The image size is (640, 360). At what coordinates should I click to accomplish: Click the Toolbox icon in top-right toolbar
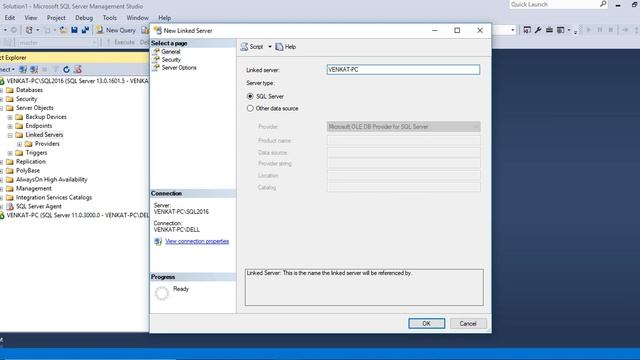(549, 30)
